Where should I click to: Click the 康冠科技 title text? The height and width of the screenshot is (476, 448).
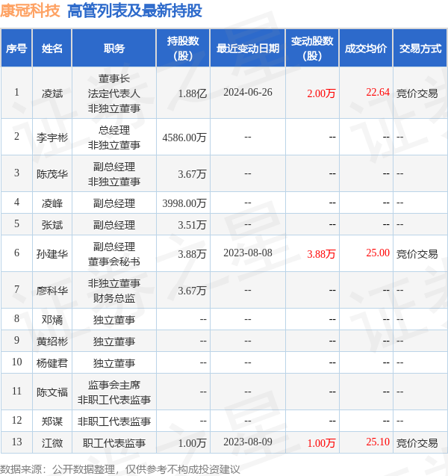click(30, 10)
